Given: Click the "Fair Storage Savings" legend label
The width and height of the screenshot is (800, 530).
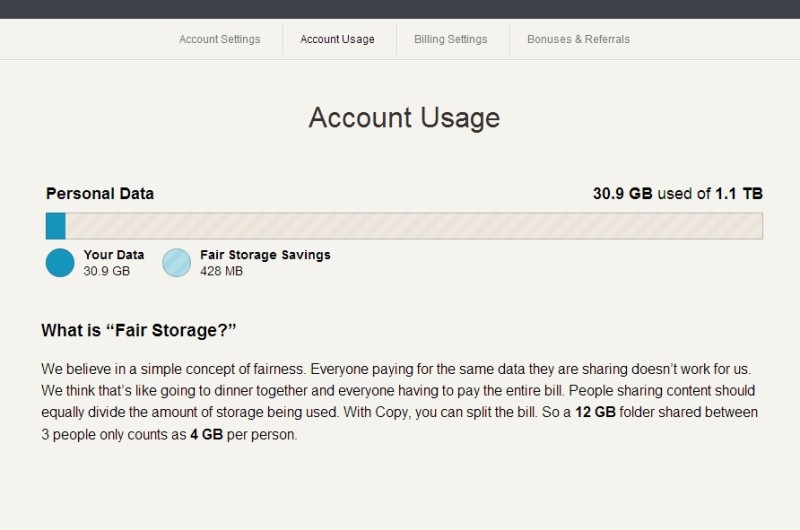Looking at the screenshot, I should tap(265, 255).
